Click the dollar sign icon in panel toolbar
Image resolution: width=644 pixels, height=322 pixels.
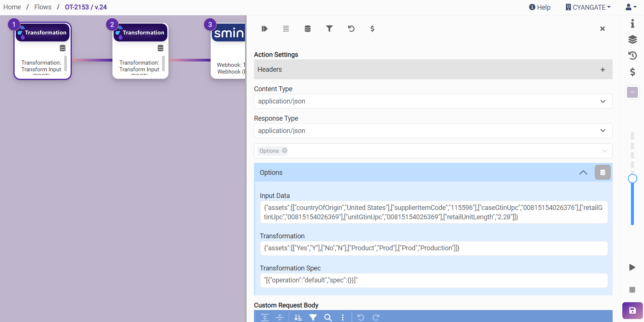click(372, 29)
